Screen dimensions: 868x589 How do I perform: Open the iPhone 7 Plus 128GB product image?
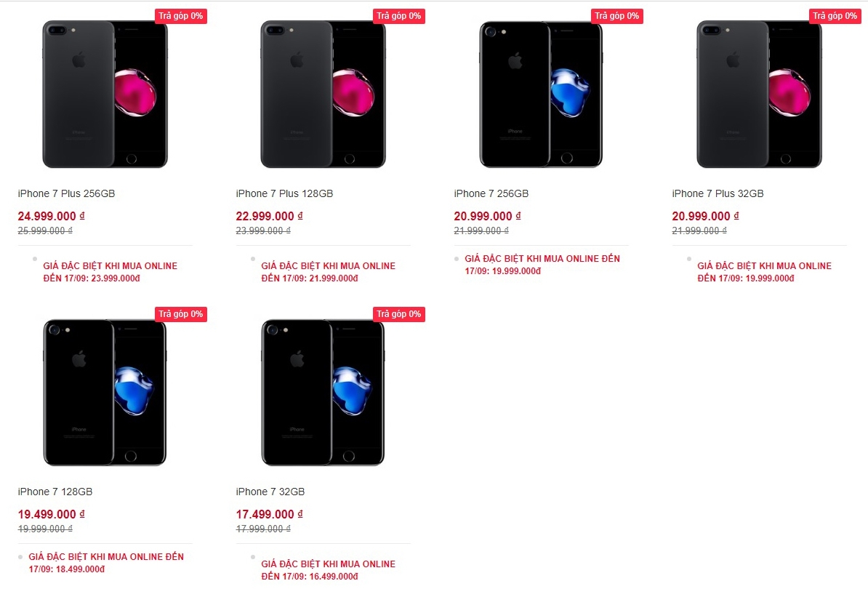pyautogui.click(x=324, y=94)
